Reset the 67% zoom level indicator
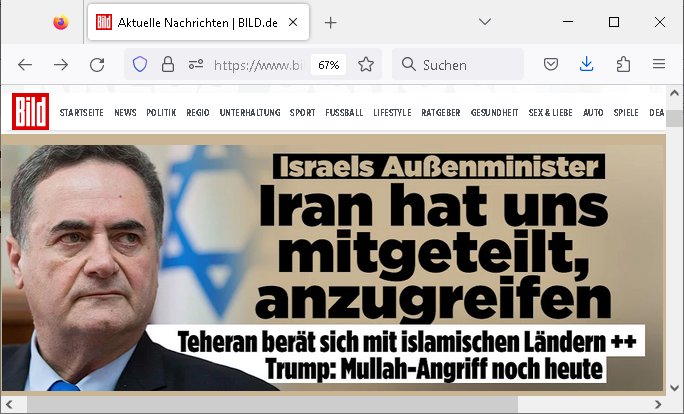 tap(328, 65)
